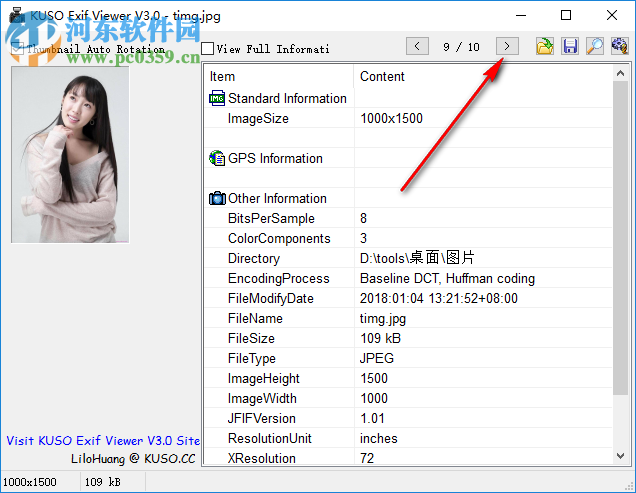The height and width of the screenshot is (493, 636).
Task: Click the Content column header
Action: point(483,76)
